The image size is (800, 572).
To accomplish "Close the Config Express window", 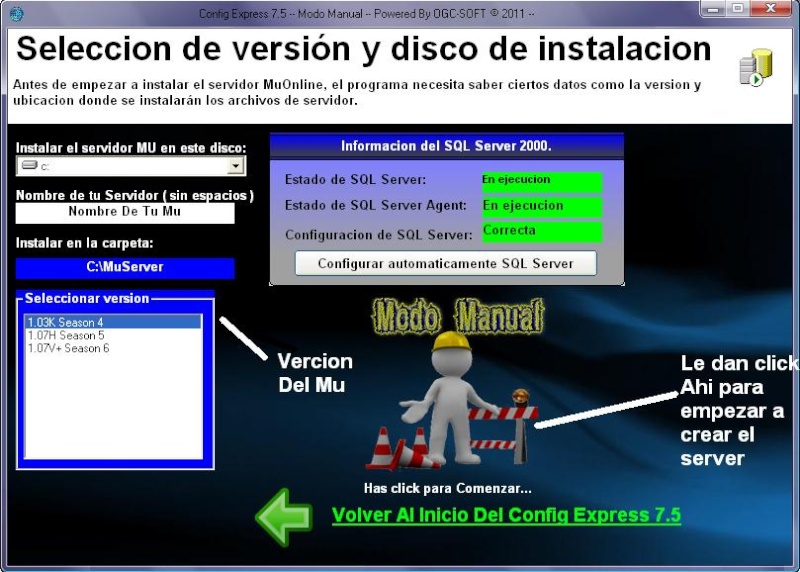I will [771, 9].
